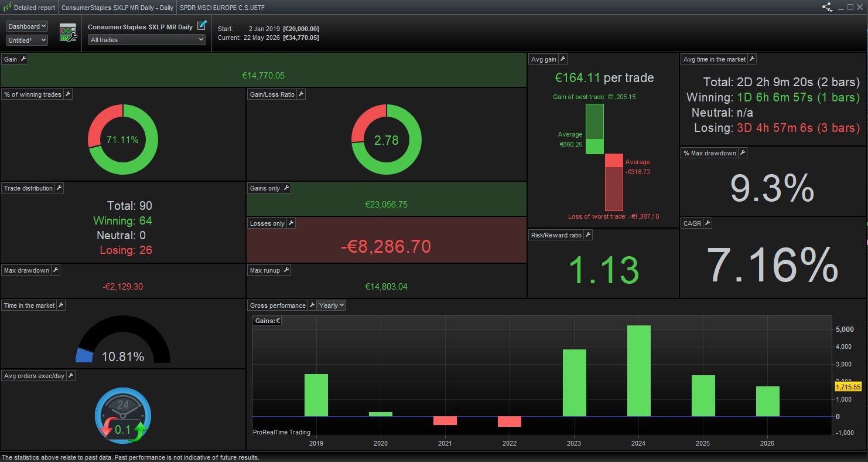The height and width of the screenshot is (462, 868).
Task: Change the Yearly period dropdown
Action: pos(332,305)
